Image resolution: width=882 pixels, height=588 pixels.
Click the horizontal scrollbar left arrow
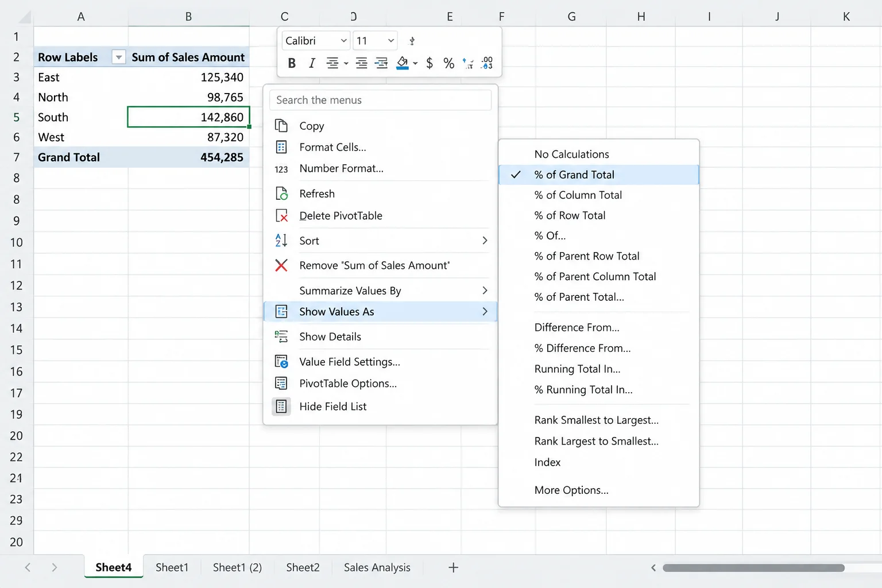click(x=653, y=568)
